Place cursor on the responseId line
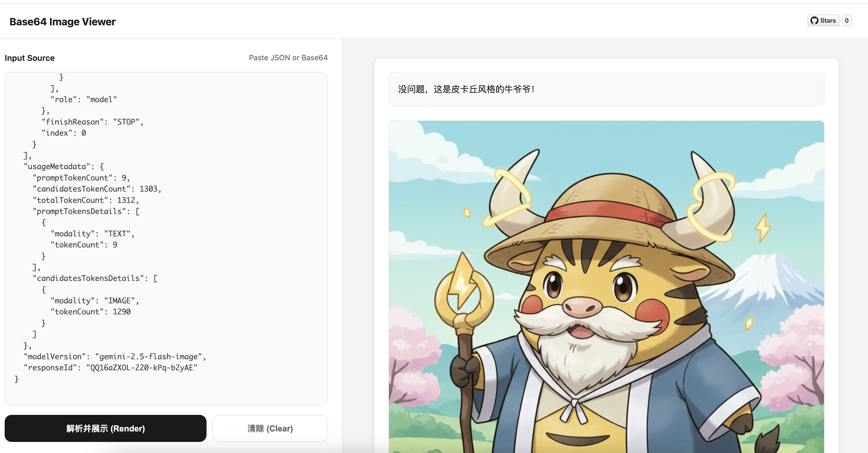 (110, 368)
